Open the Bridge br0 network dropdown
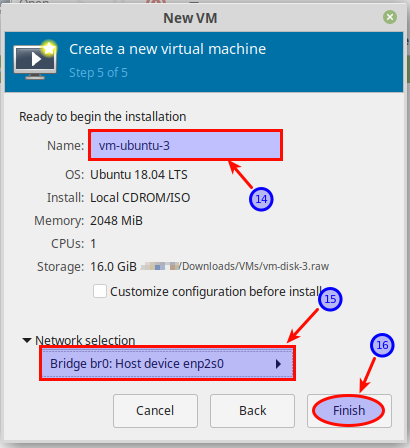The width and height of the screenshot is (410, 448). tap(167, 363)
